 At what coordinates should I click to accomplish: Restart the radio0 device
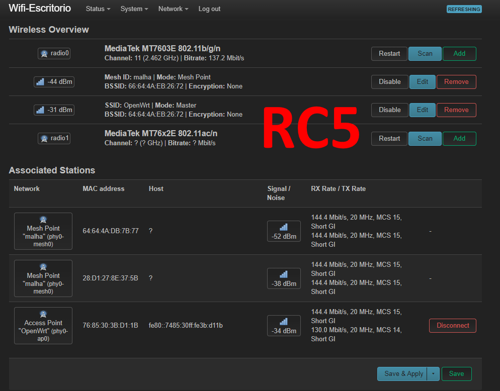[389, 54]
